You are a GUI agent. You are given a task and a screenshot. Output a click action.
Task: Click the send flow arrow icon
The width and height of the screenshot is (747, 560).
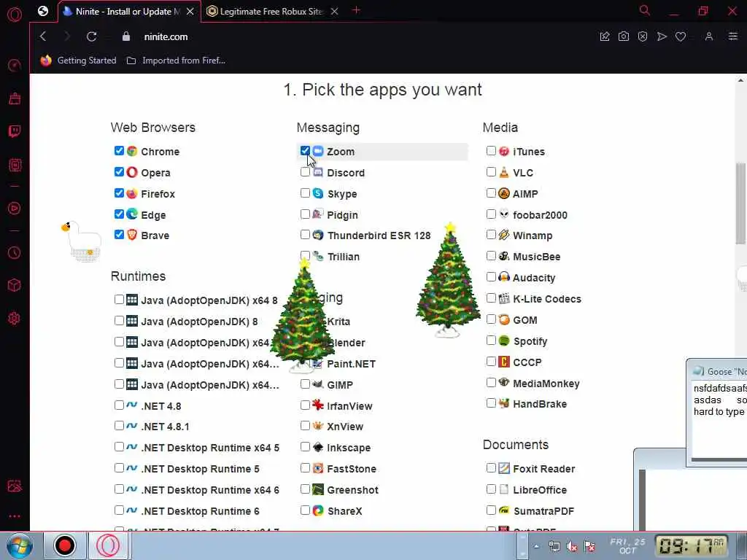click(662, 36)
